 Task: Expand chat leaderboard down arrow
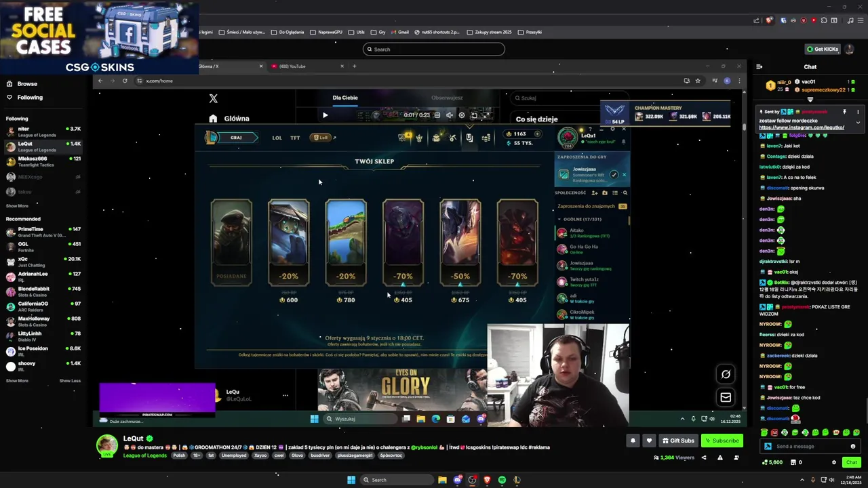click(810, 100)
